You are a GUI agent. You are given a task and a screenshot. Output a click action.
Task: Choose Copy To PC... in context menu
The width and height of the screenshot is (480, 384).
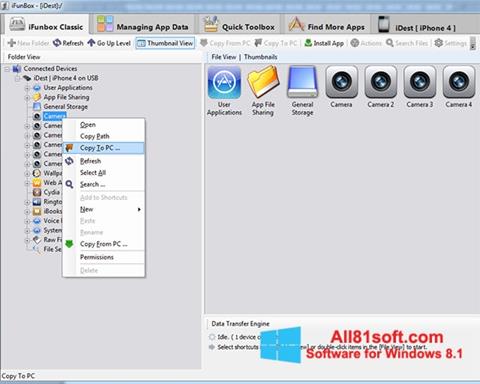coord(104,148)
